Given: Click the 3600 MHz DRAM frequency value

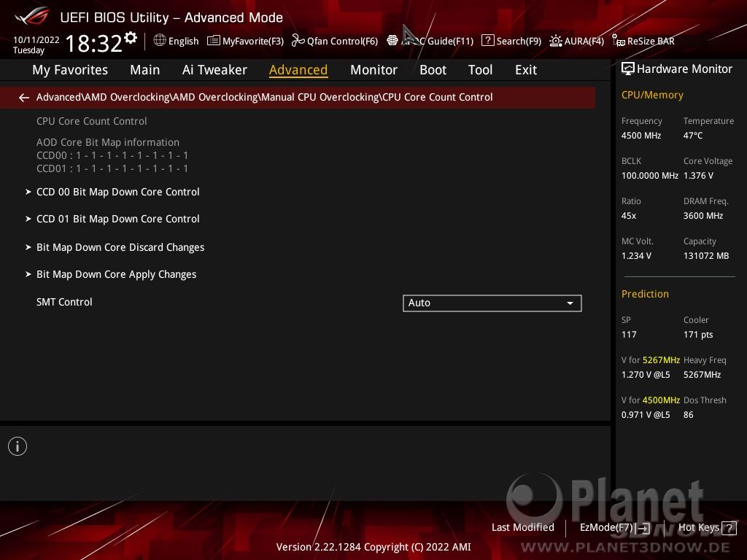Looking at the screenshot, I should click(x=703, y=216).
